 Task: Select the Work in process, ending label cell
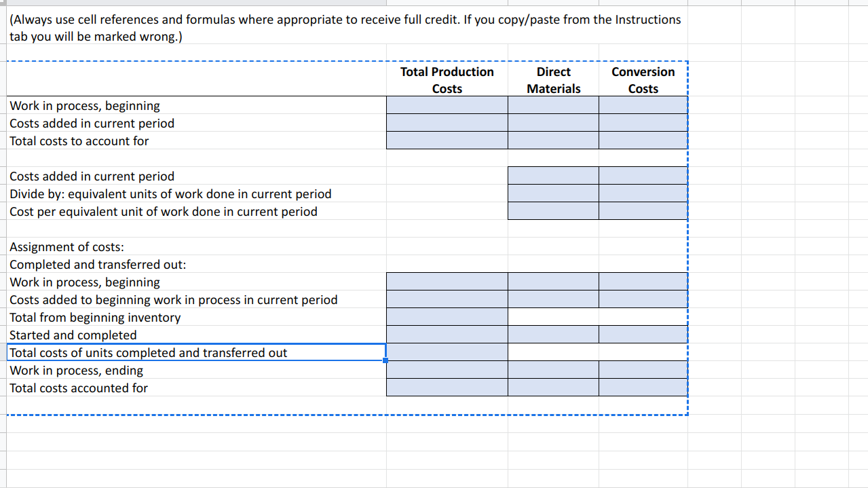pyautogui.click(x=76, y=370)
